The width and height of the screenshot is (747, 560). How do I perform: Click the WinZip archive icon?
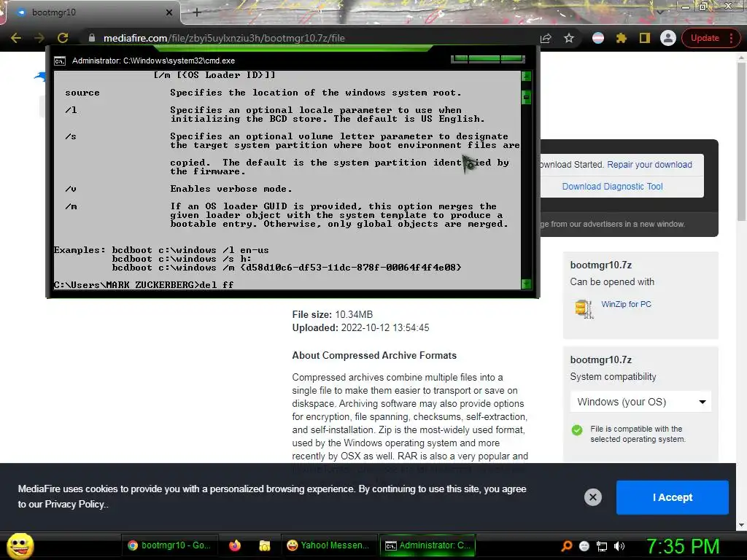point(584,309)
